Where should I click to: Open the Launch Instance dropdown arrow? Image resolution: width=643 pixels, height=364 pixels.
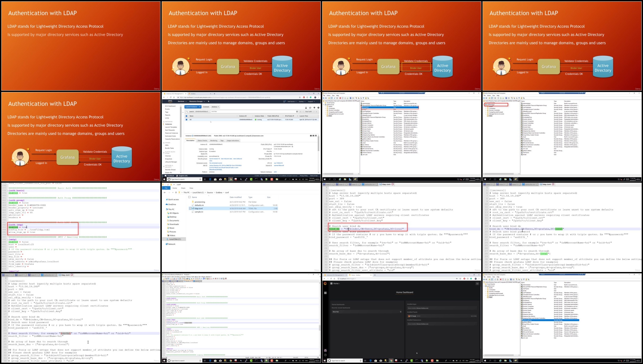pyautogui.click(x=200, y=107)
